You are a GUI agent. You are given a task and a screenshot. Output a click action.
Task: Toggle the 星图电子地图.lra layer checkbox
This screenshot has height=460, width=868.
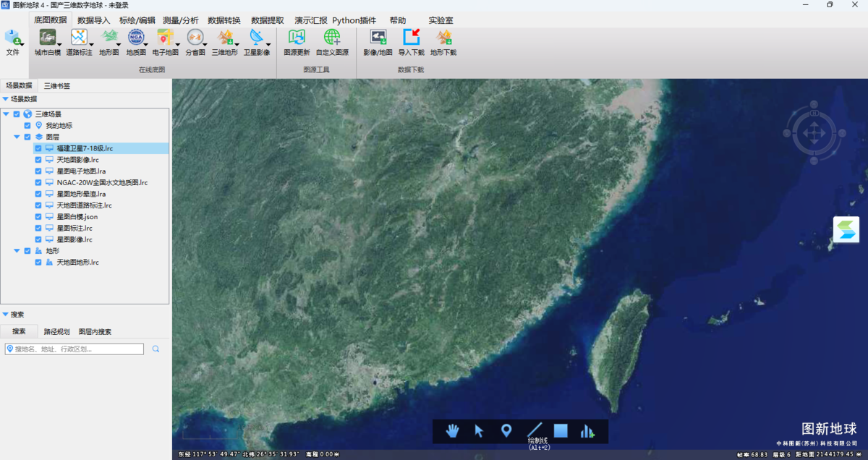pos(38,171)
